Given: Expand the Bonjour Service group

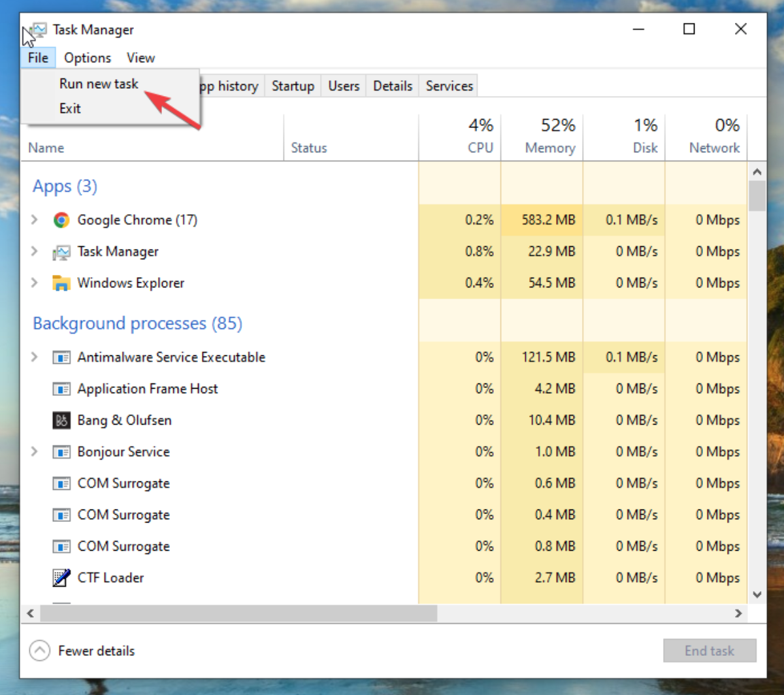Looking at the screenshot, I should point(35,451).
